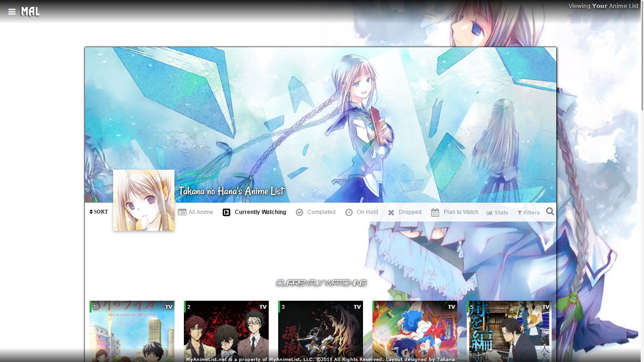This screenshot has height=362, width=644.
Task: Click the Plan to Watch calendar icon
Action: (435, 212)
